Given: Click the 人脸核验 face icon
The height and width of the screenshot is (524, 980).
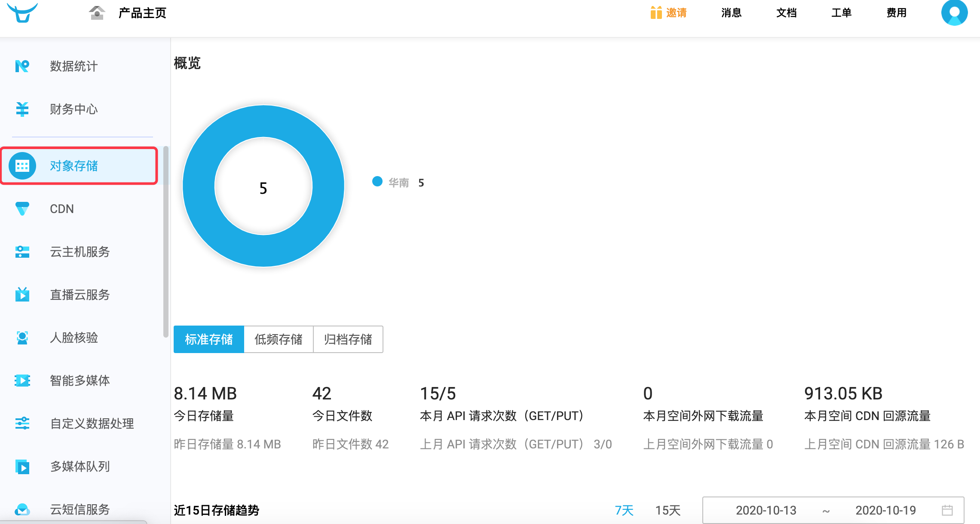Looking at the screenshot, I should click(22, 338).
